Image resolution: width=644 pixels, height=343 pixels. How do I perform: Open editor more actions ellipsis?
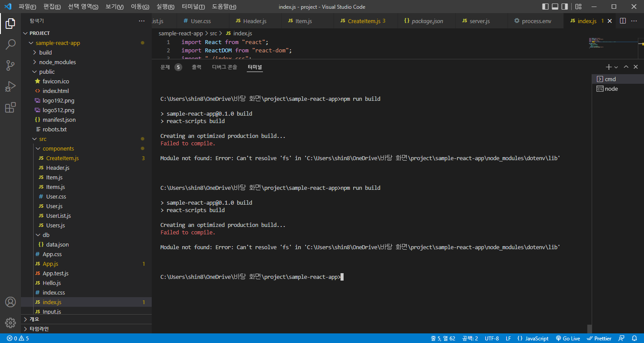[x=635, y=21]
